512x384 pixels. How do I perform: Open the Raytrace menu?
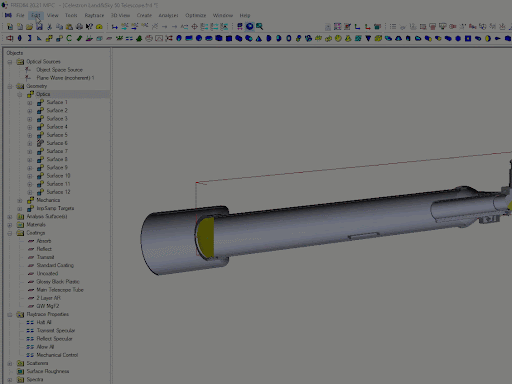[94, 15]
